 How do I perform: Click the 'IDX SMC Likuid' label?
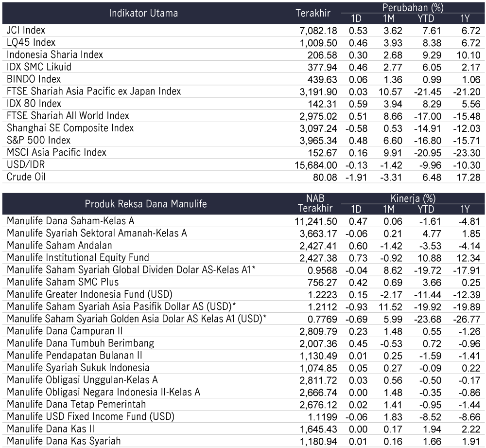39,67
